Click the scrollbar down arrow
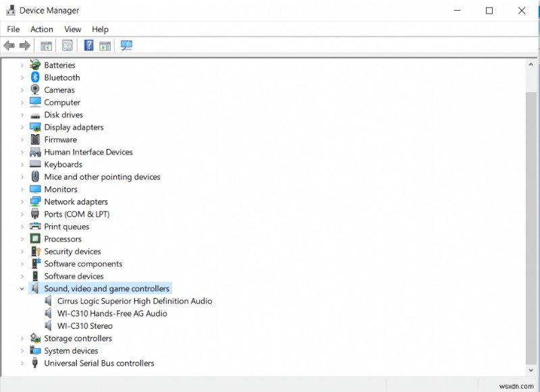 531,371
